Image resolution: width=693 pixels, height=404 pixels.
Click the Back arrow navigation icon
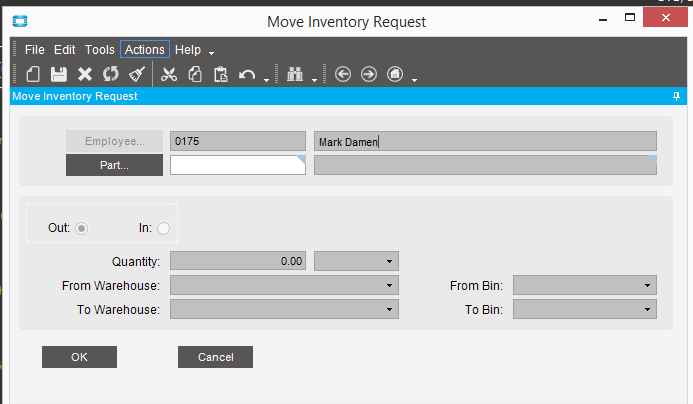343,74
